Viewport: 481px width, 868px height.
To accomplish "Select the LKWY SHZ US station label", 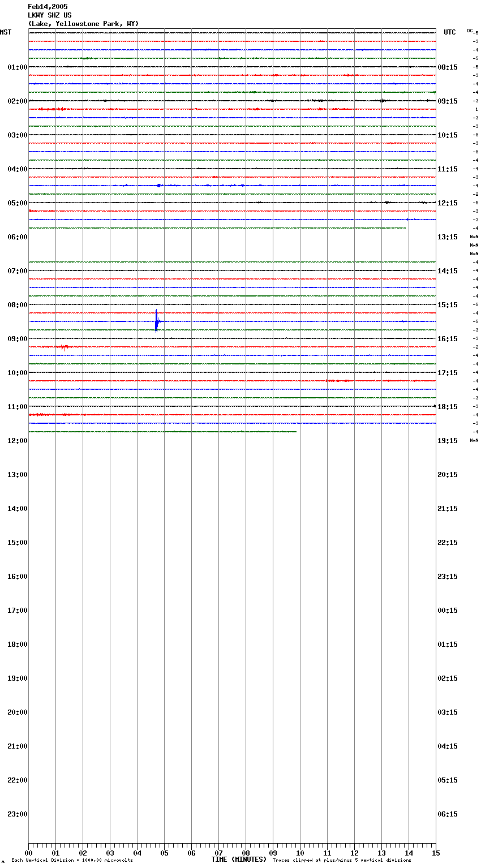I will click(50, 15).
